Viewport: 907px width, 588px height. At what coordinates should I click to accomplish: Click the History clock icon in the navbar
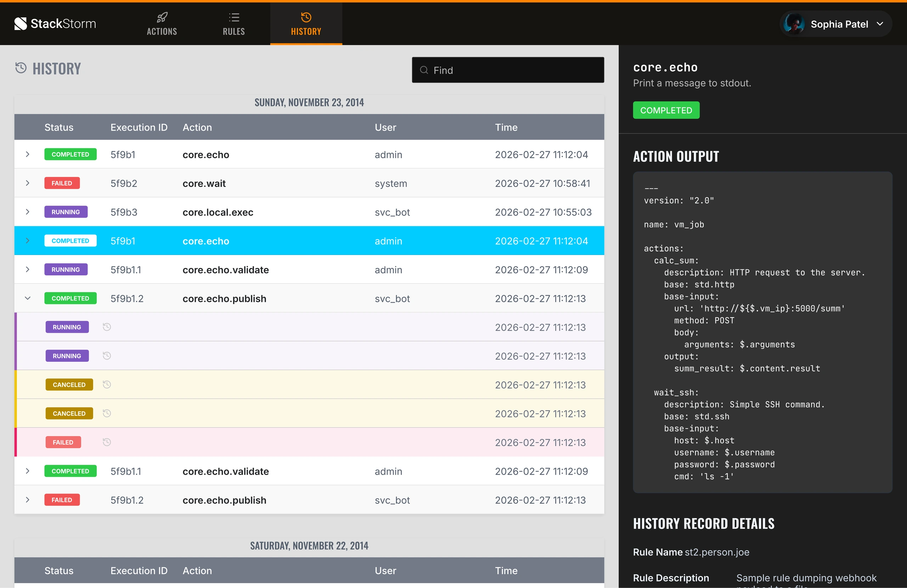(306, 17)
